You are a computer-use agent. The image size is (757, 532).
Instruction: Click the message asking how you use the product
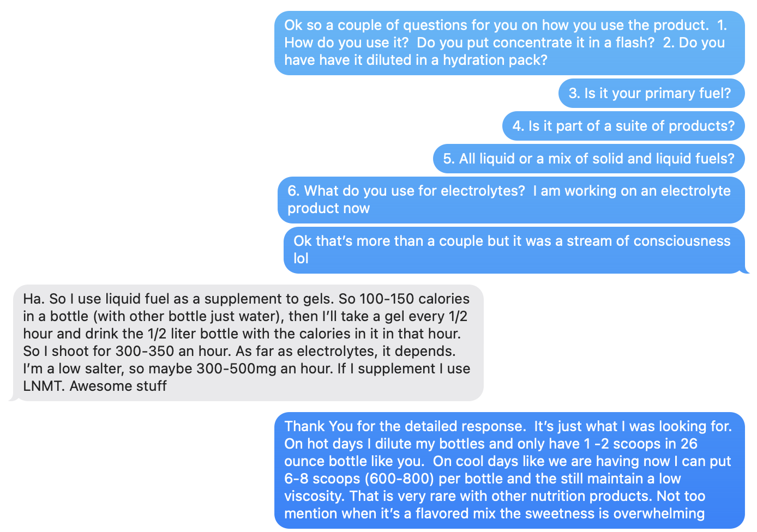[509, 43]
